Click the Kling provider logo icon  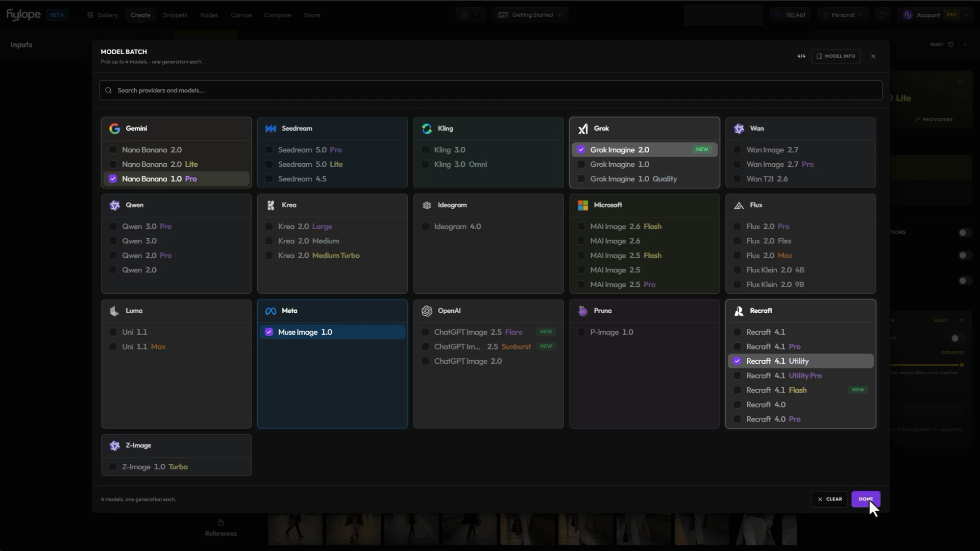[427, 129]
